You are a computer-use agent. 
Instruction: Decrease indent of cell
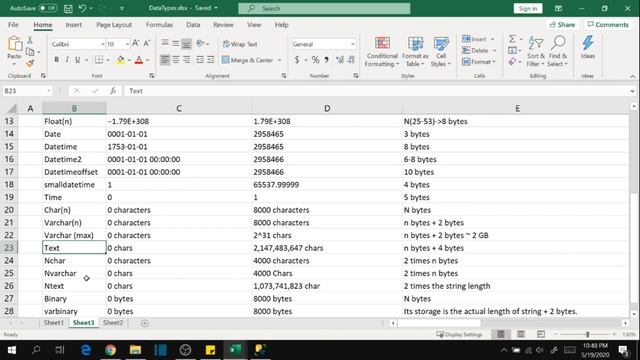coord(200,60)
